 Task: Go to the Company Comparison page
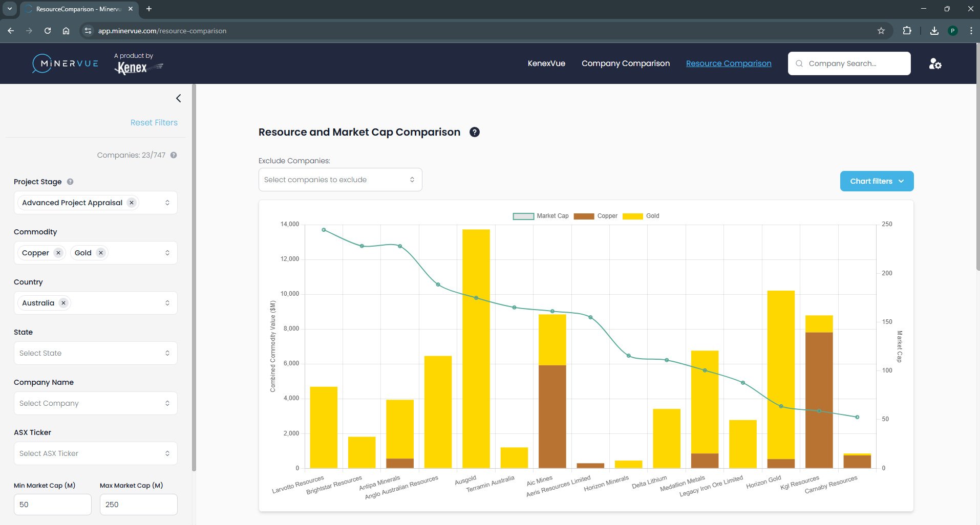coord(625,63)
